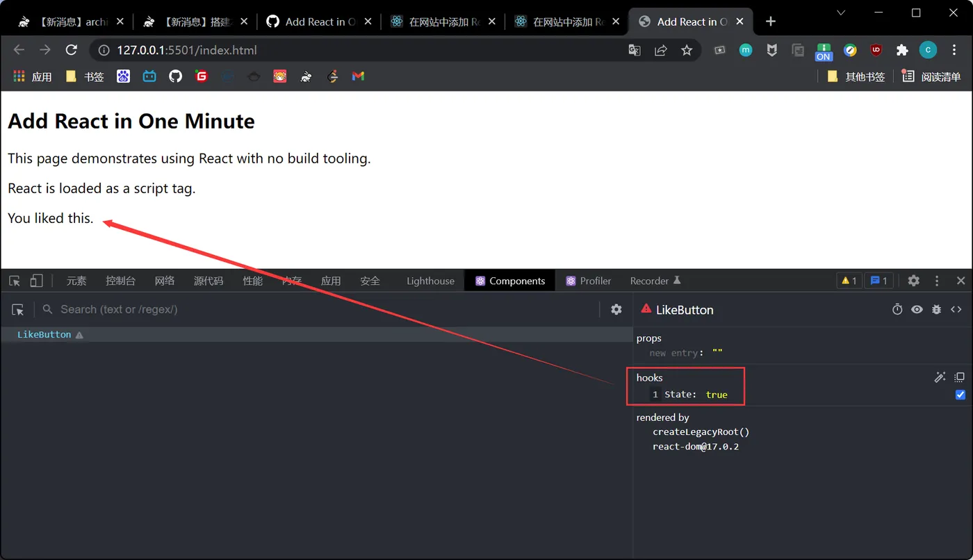Image resolution: width=973 pixels, height=560 pixels.
Task: Click the green ON extension icon
Action: [x=824, y=51]
